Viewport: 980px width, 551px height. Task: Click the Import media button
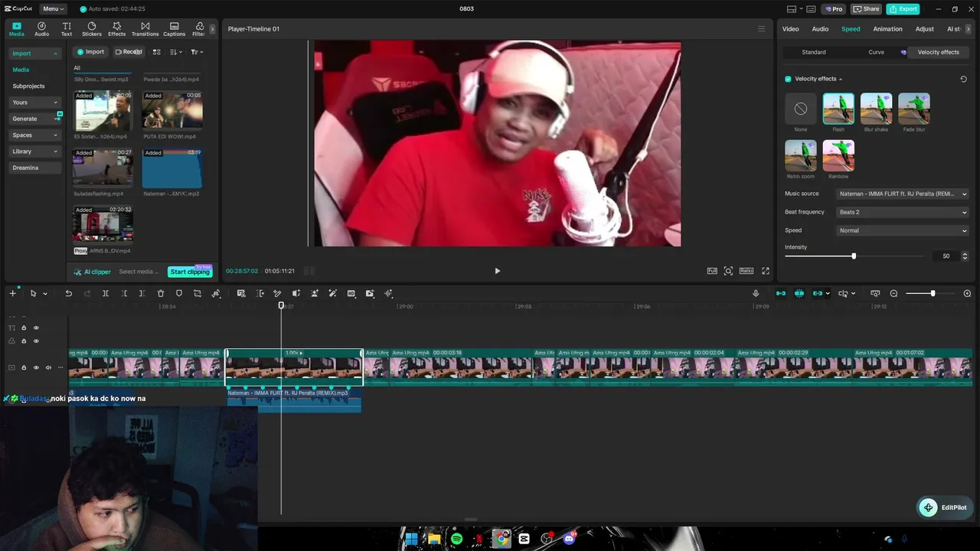90,52
